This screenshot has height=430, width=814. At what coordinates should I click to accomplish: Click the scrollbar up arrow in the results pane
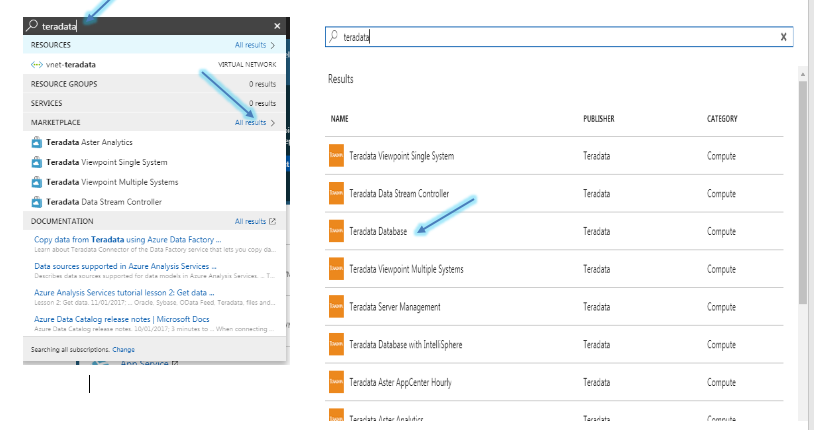[x=803, y=74]
